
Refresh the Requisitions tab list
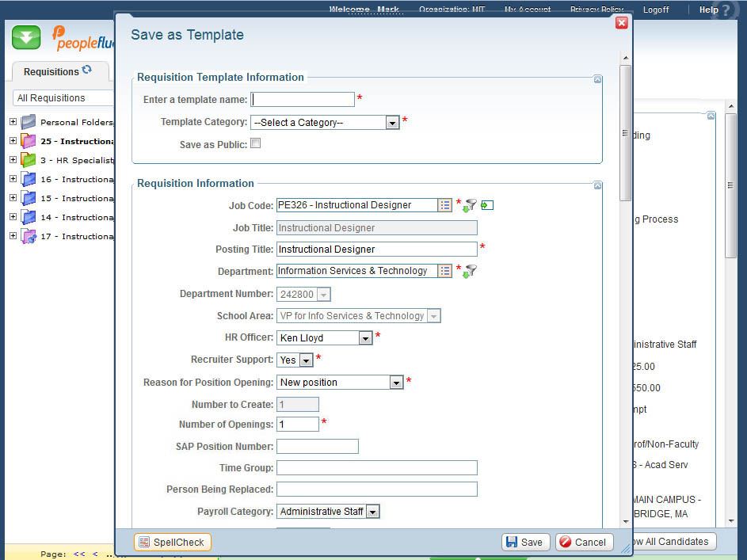coord(87,70)
